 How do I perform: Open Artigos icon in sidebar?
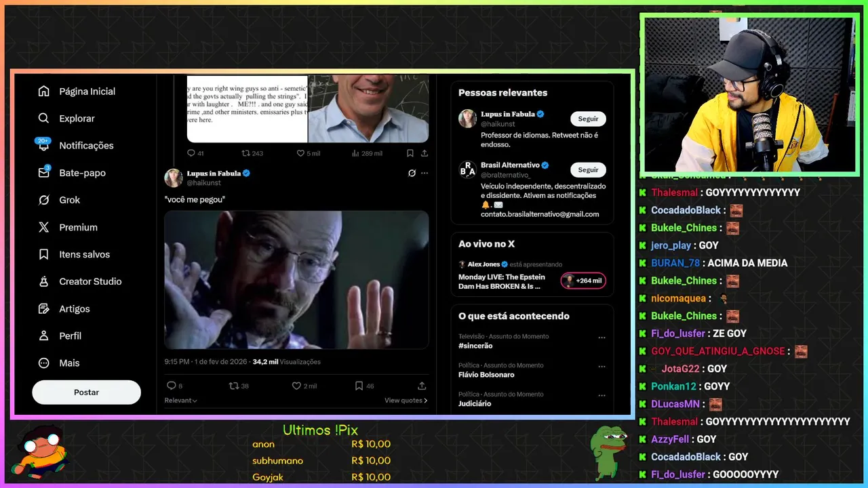(44, 308)
